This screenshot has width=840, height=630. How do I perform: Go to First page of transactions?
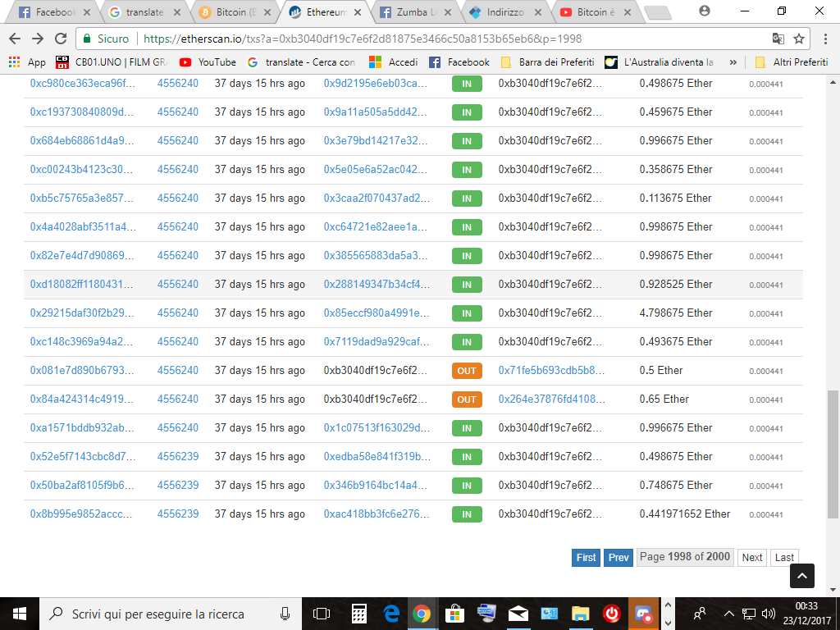click(x=586, y=558)
